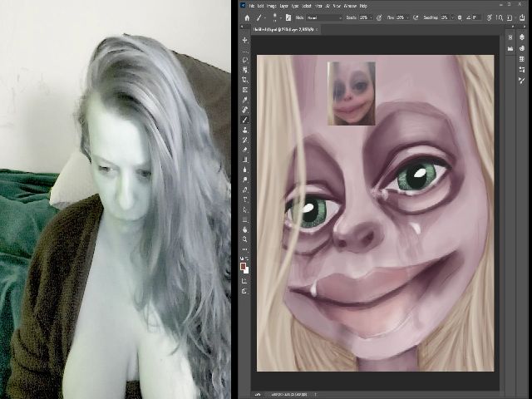Open the Filter menu
Image resolution: width=532 pixels, height=399 pixels.
[x=318, y=5]
